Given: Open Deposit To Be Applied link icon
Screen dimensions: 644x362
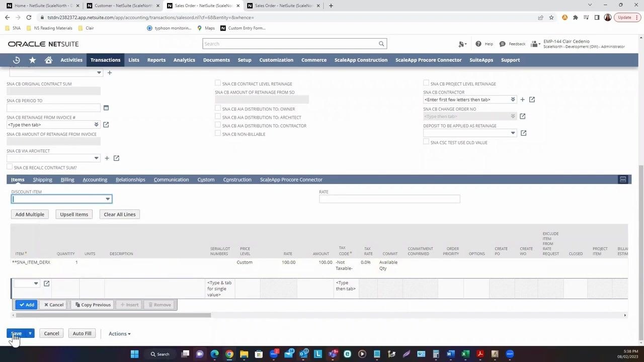Looking at the screenshot, I should 523,133.
